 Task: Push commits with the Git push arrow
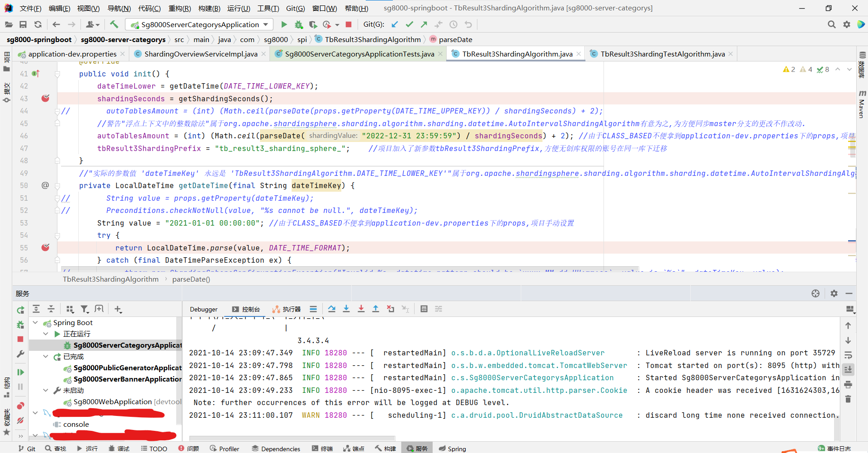click(x=424, y=24)
